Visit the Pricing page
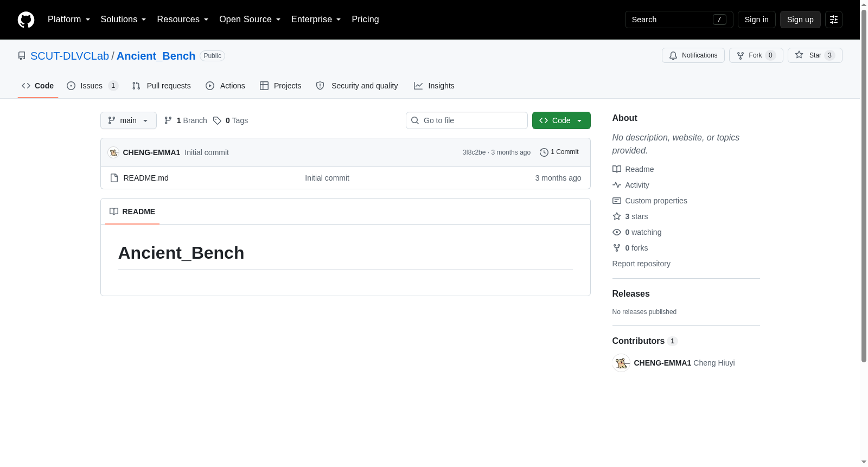This screenshot has height=467, width=868. point(365,20)
